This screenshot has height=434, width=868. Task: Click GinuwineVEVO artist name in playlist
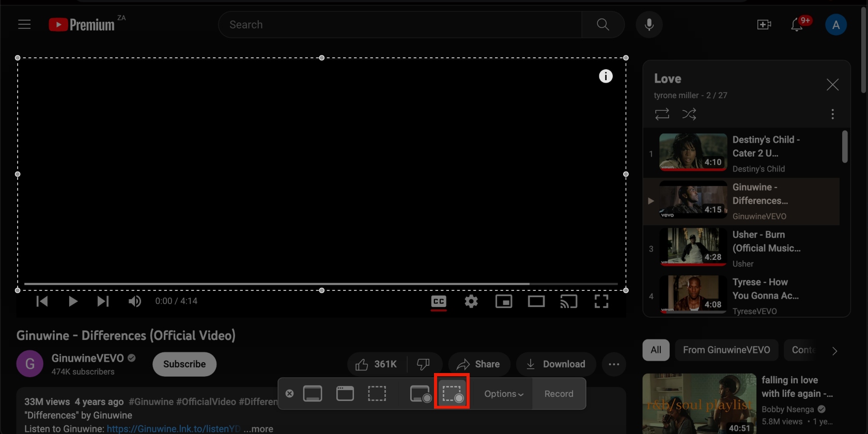click(759, 216)
